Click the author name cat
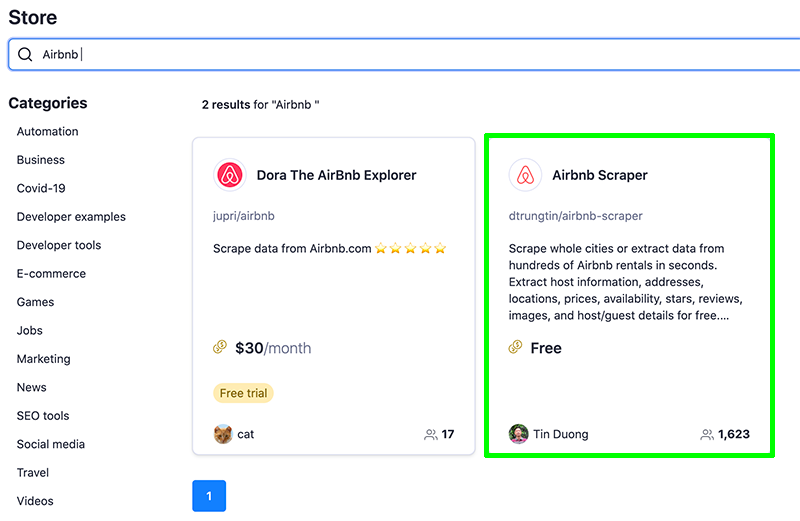The height and width of the screenshot is (521, 800). [x=245, y=434]
